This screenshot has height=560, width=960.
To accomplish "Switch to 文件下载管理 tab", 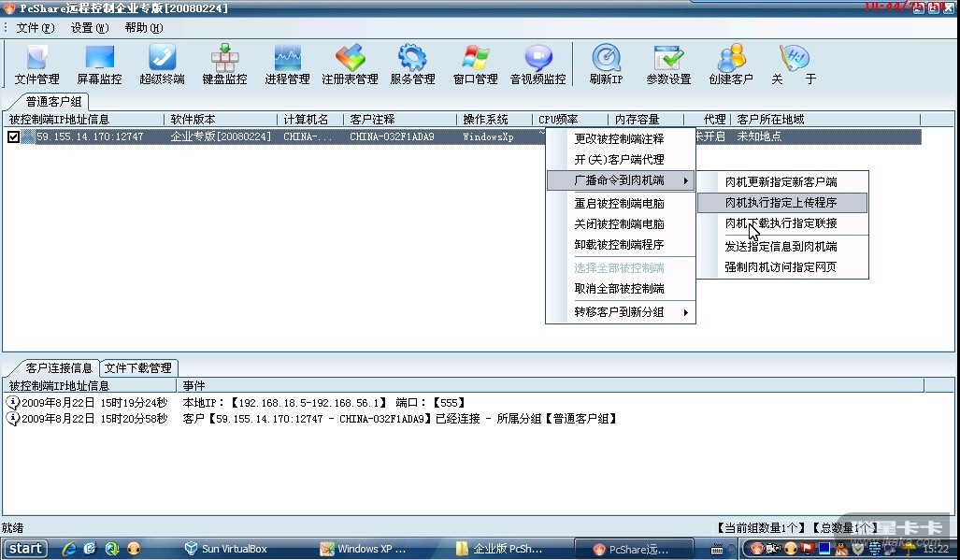I will click(x=138, y=367).
